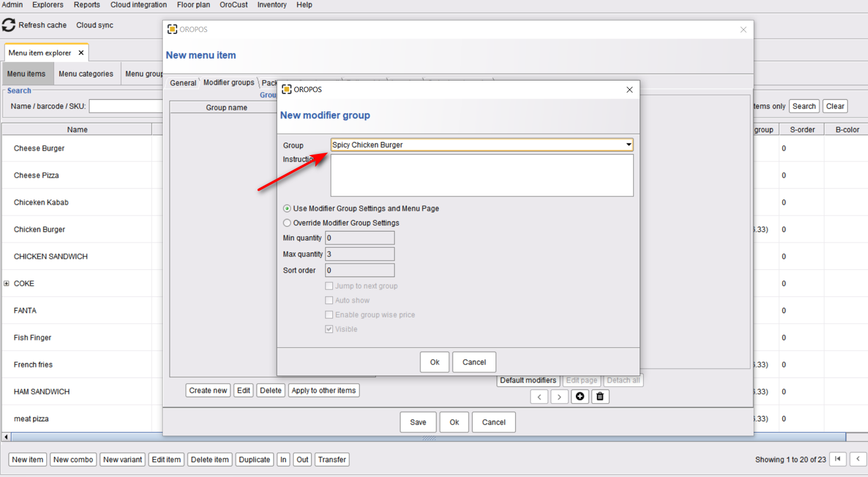Expand the COKE row

click(x=6, y=283)
